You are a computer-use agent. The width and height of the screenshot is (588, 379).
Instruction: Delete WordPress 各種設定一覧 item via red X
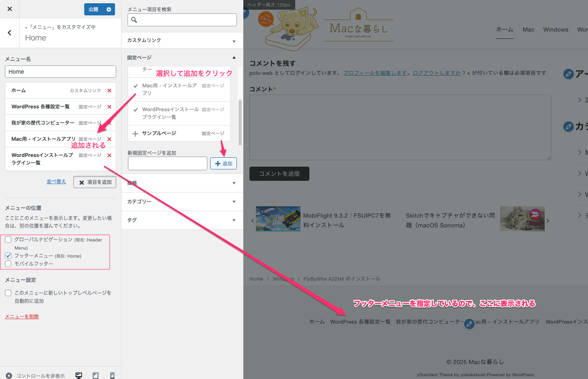pyautogui.click(x=109, y=107)
